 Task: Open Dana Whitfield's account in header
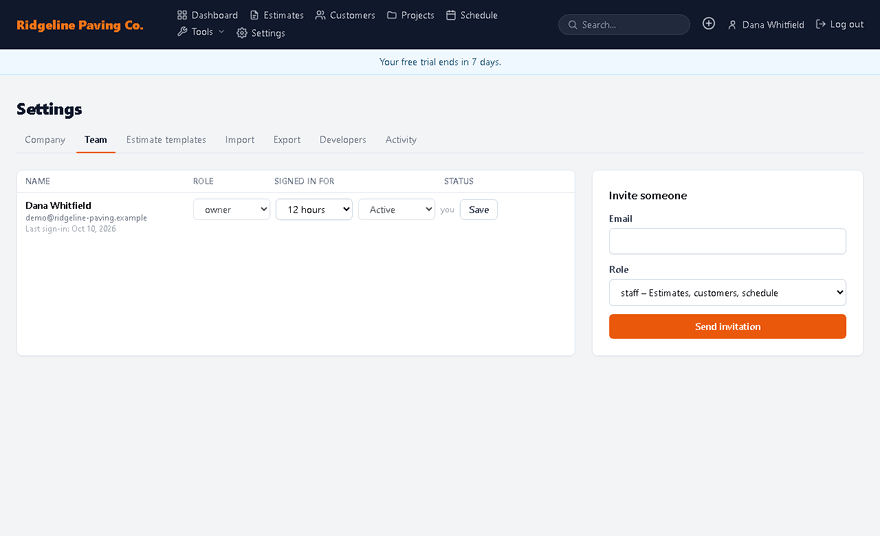click(x=766, y=25)
